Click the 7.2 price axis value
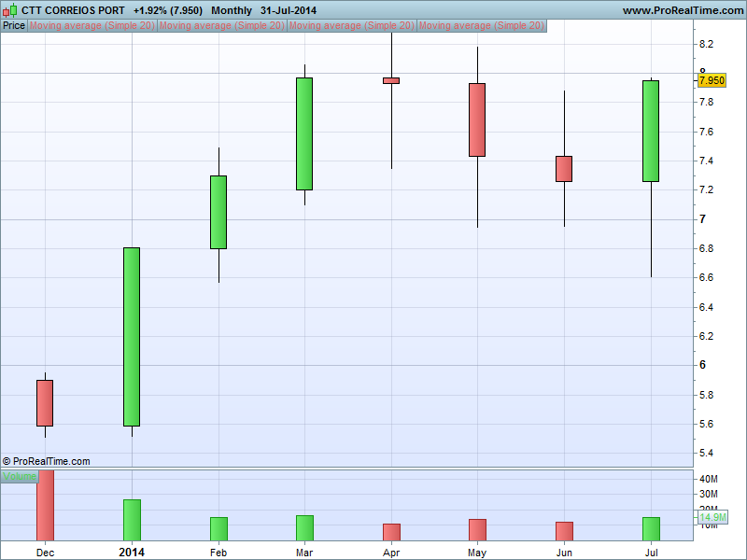The height and width of the screenshot is (560, 747). [x=706, y=190]
